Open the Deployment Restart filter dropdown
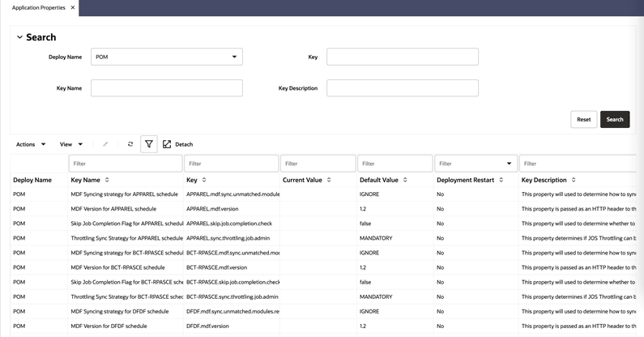Image resolution: width=644 pixels, height=337 pixels. pyautogui.click(x=509, y=164)
